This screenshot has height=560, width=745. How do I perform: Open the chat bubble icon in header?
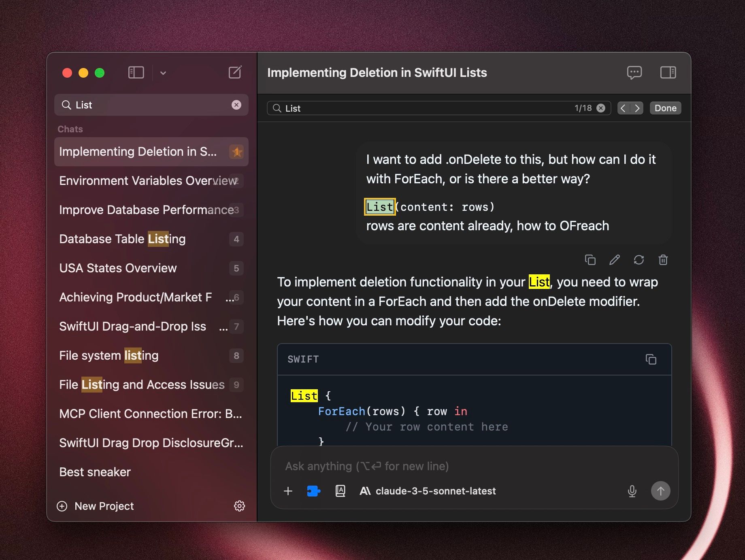[x=634, y=73]
